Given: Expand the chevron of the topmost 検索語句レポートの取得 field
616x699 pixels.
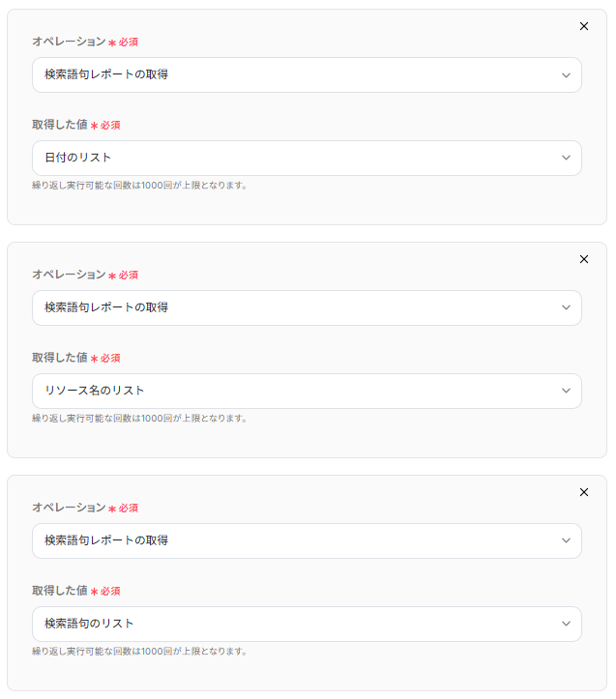Looking at the screenshot, I should tap(566, 74).
